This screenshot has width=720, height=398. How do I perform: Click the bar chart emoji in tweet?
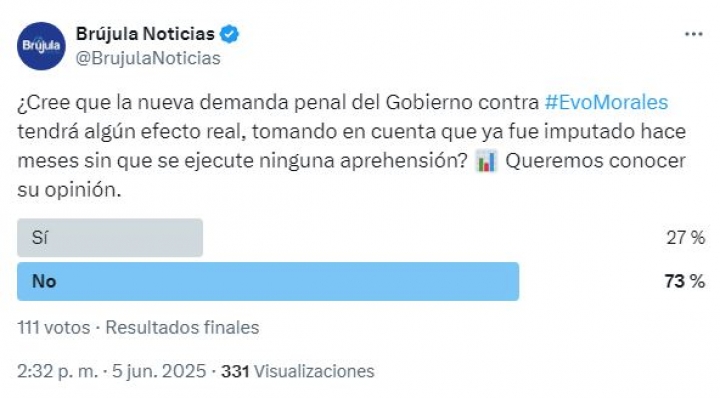[x=487, y=161]
